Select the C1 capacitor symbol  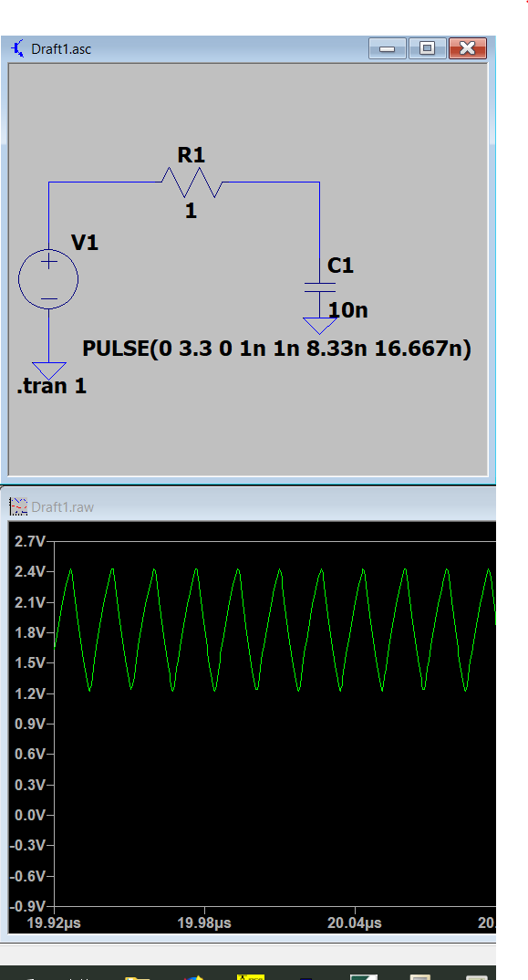320,287
